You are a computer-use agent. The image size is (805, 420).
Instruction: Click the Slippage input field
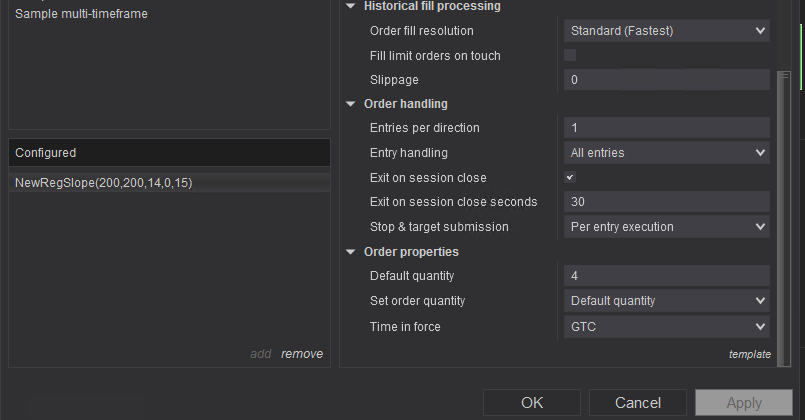coord(666,80)
